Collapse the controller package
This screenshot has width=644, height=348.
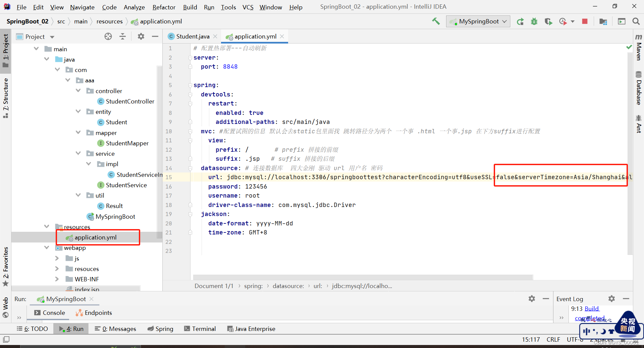(78, 91)
